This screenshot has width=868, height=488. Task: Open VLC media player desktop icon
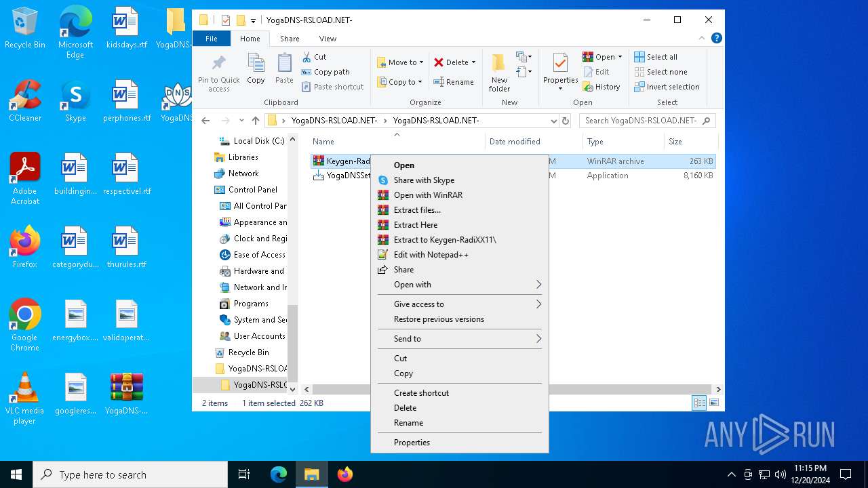click(x=25, y=399)
